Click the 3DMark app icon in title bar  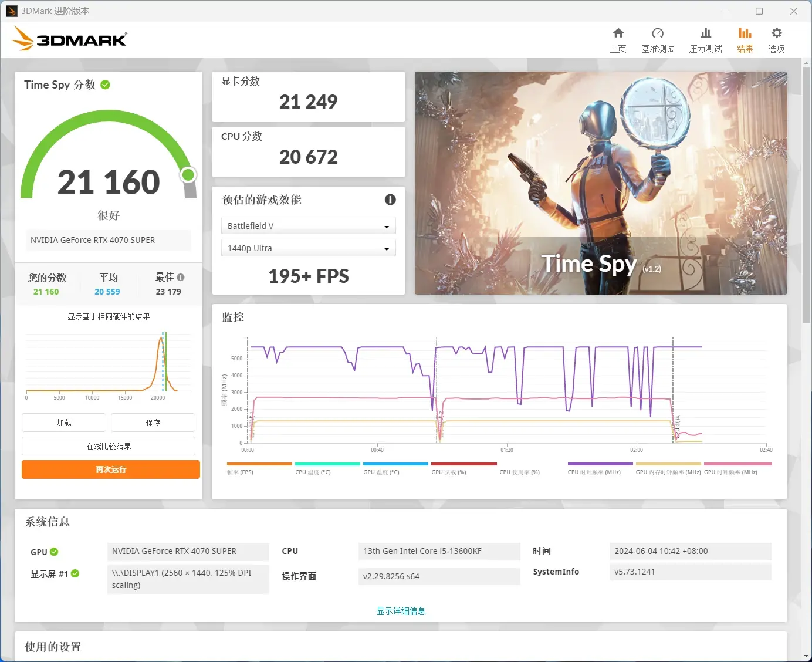pyautogui.click(x=11, y=11)
